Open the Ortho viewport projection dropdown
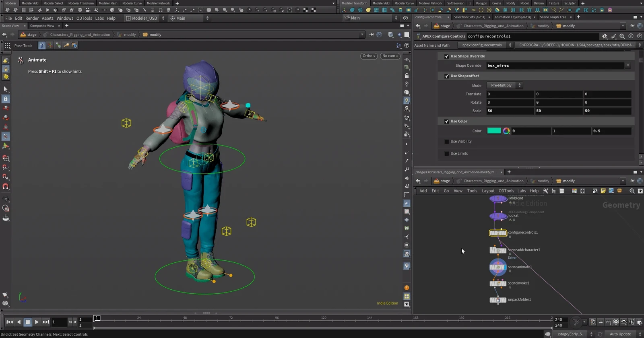This screenshot has width=644, height=338. click(369, 56)
